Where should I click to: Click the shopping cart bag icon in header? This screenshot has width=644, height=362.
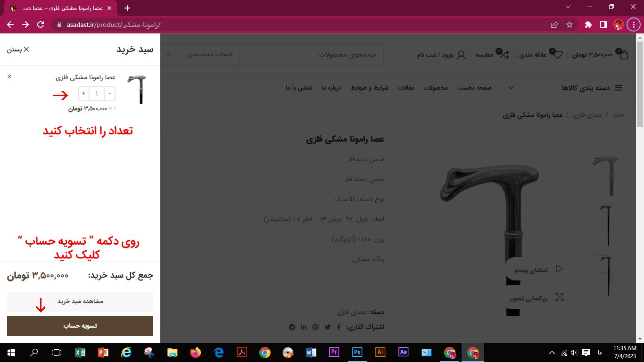(624, 55)
